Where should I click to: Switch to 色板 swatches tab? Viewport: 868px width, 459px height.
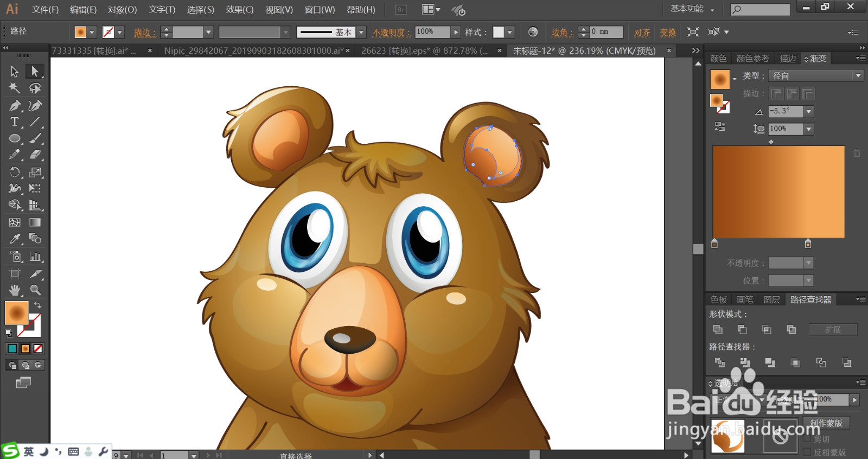719,299
